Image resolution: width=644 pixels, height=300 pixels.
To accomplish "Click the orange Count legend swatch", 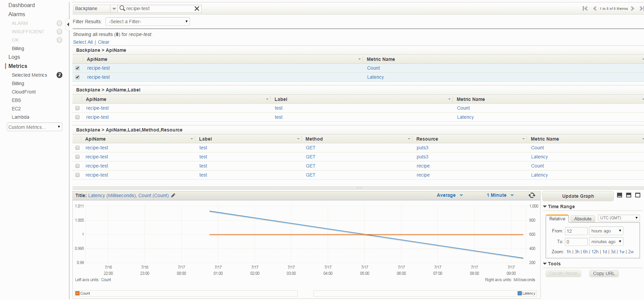I will pyautogui.click(x=77, y=293).
